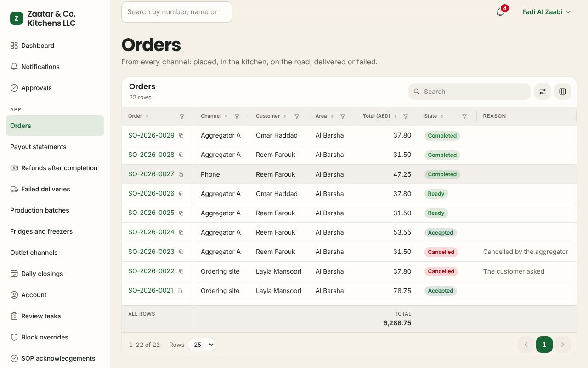Go to Payout statements in sidebar
The height and width of the screenshot is (368, 588).
coord(55,147)
